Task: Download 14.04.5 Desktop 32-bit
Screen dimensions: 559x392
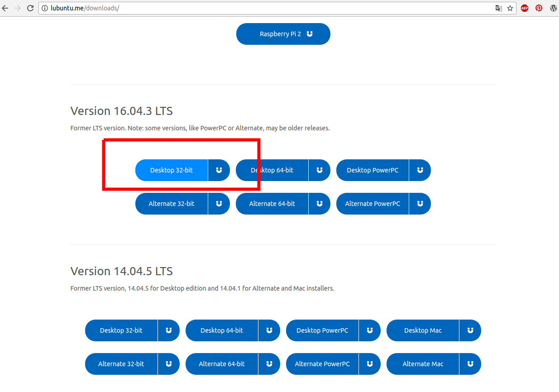Action: 121,330
